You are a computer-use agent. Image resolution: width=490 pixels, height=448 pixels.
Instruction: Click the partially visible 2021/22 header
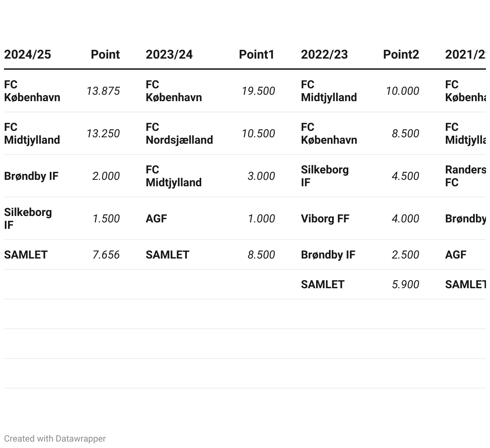(x=465, y=55)
